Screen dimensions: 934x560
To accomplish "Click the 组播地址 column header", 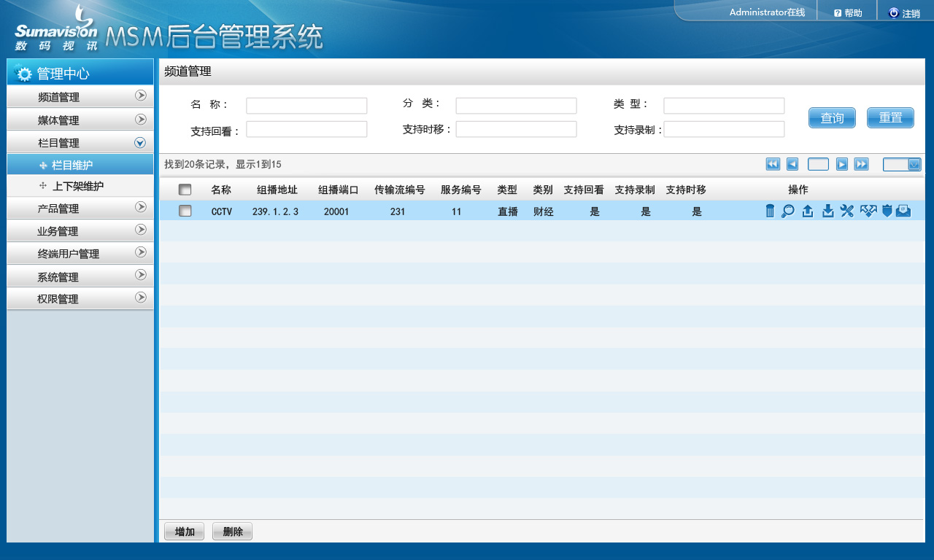I will click(x=277, y=190).
